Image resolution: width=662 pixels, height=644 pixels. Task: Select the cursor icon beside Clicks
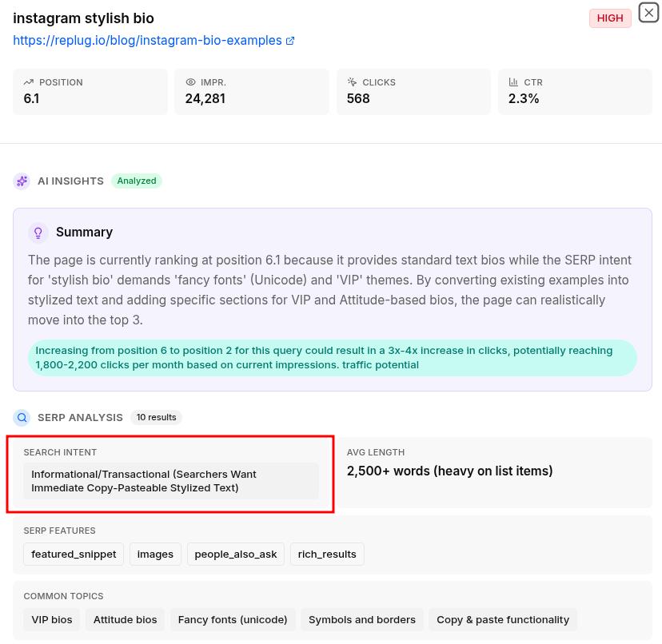(x=352, y=81)
